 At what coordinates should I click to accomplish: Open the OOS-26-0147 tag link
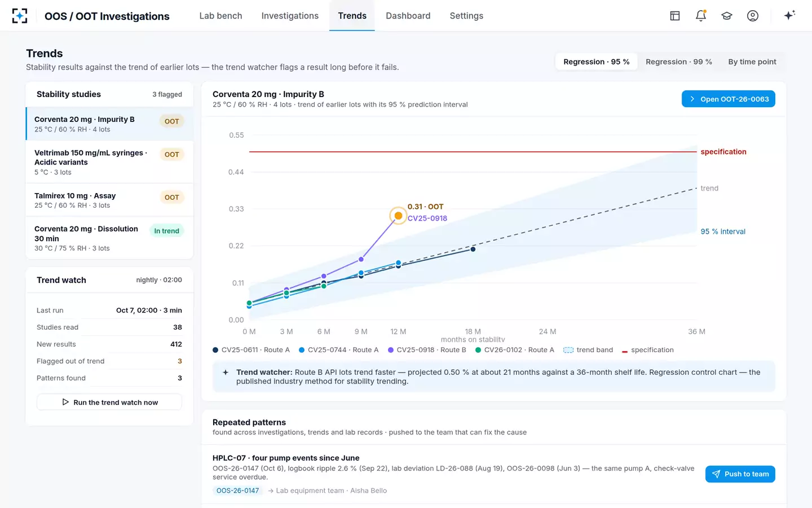(238, 491)
